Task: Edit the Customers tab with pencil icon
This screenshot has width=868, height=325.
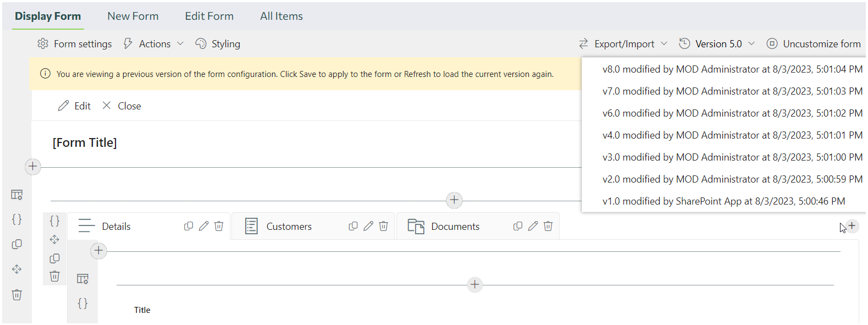Action: [368, 226]
